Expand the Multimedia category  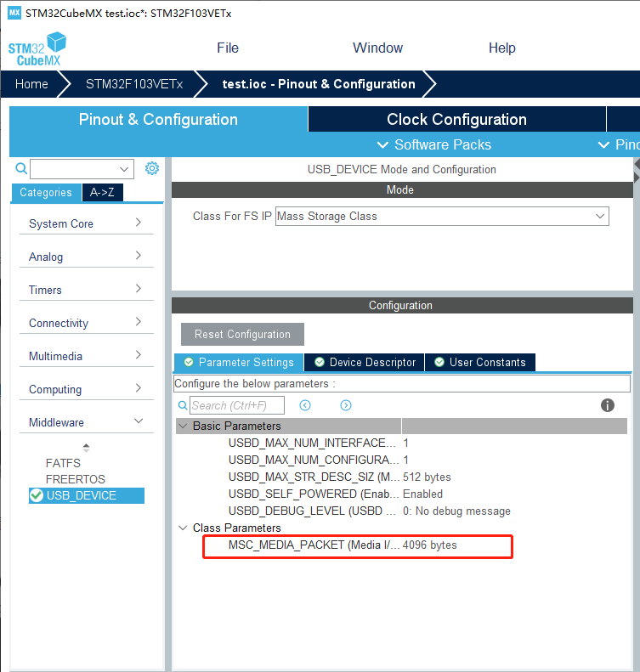86,356
